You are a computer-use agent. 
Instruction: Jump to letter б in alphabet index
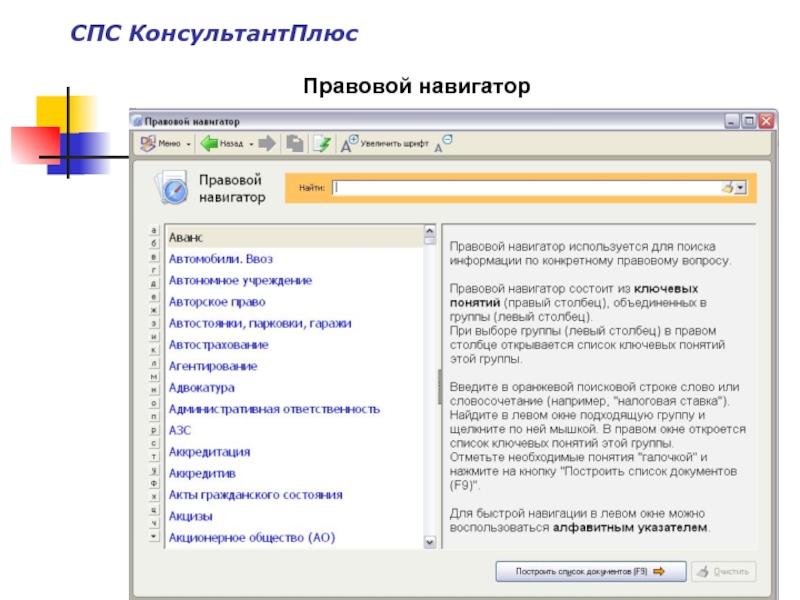pos(154,244)
